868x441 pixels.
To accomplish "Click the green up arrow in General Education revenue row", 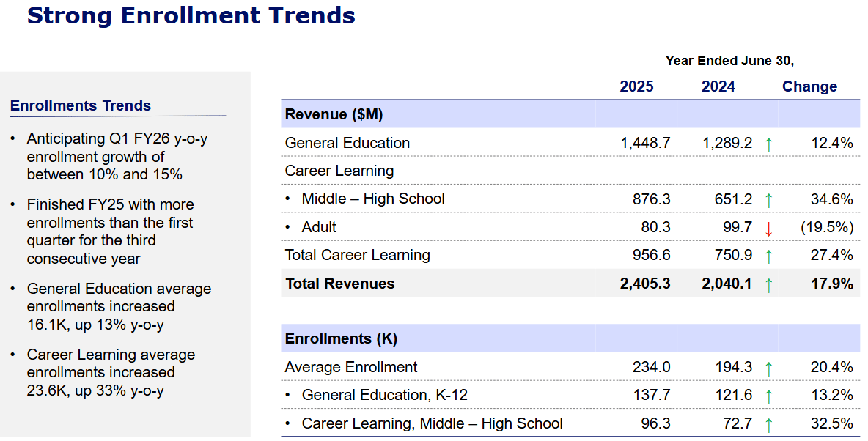I will point(768,145).
